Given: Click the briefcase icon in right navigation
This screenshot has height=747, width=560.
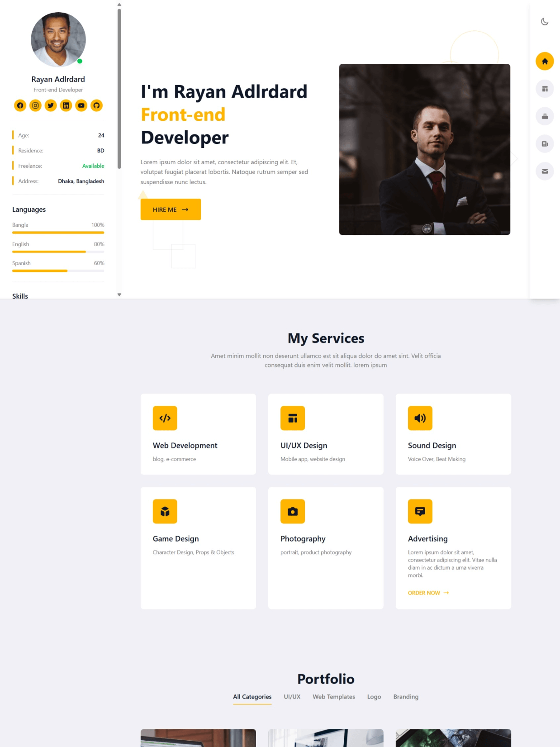Looking at the screenshot, I should 545,116.
